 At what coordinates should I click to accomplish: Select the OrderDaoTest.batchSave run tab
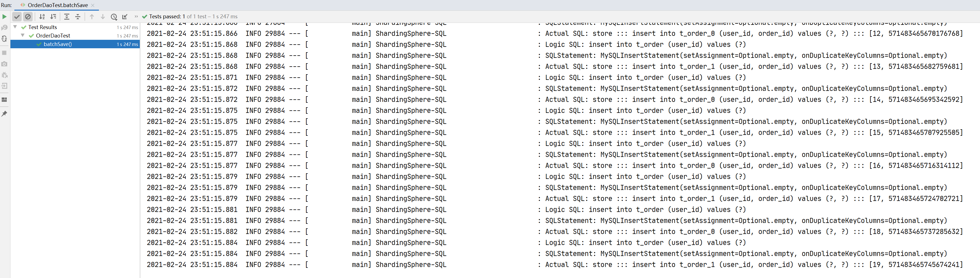click(x=57, y=5)
